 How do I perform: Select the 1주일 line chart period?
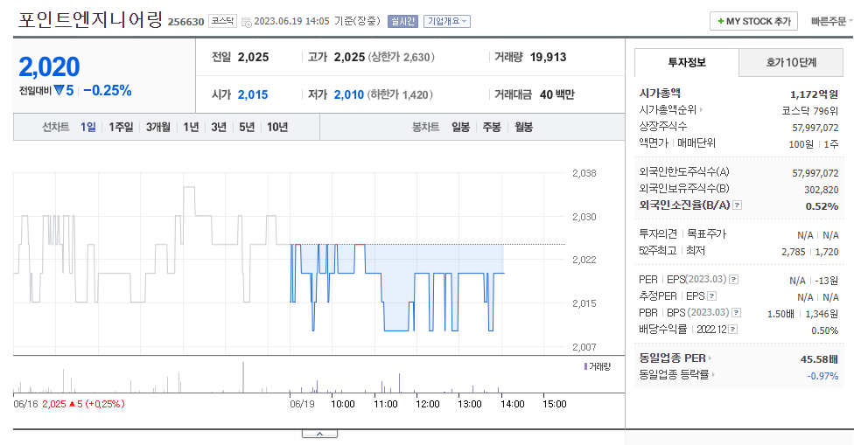[x=121, y=127]
